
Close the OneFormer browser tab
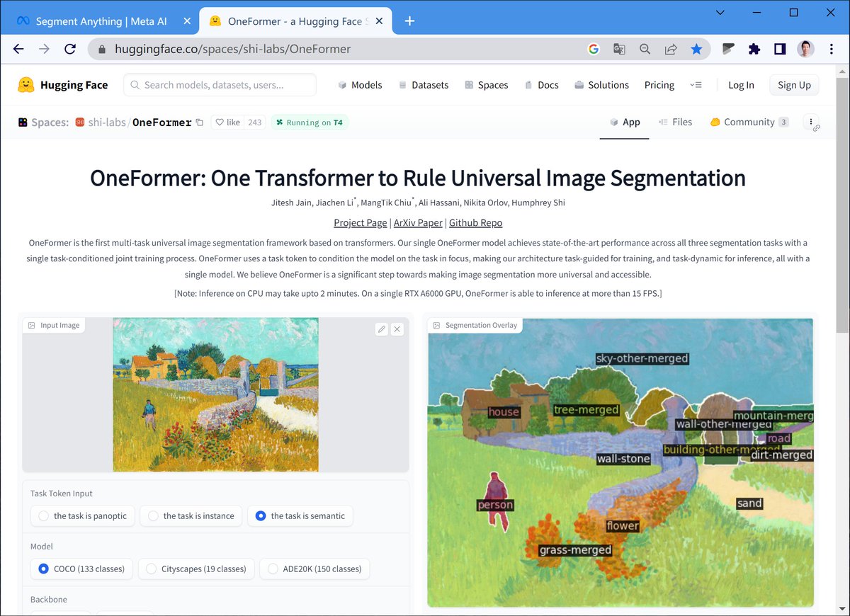coord(381,21)
